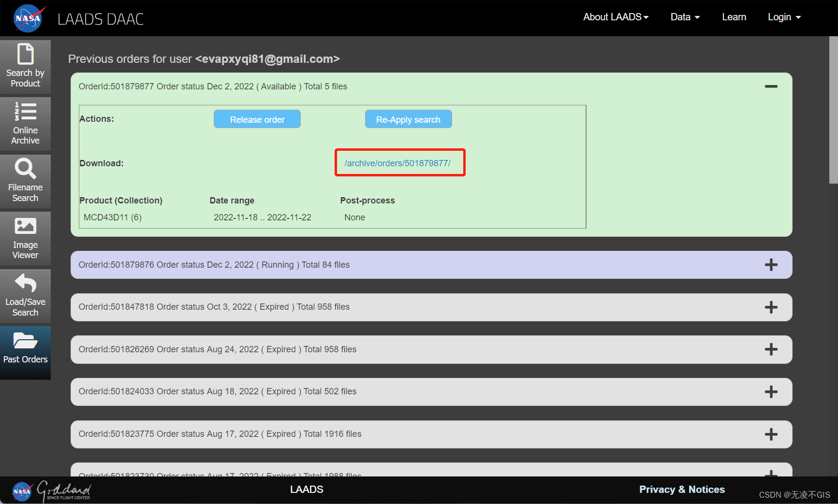838x504 pixels.
Task: Open Data dropdown menu
Action: pos(685,17)
